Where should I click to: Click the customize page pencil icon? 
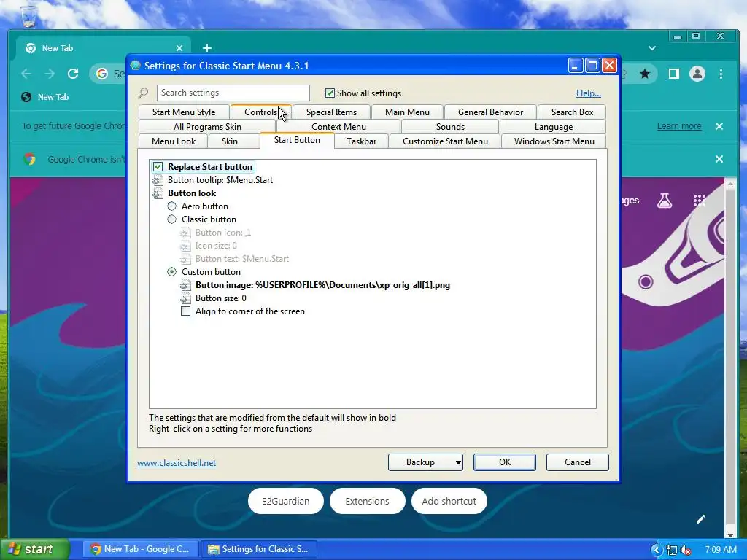(x=700, y=519)
